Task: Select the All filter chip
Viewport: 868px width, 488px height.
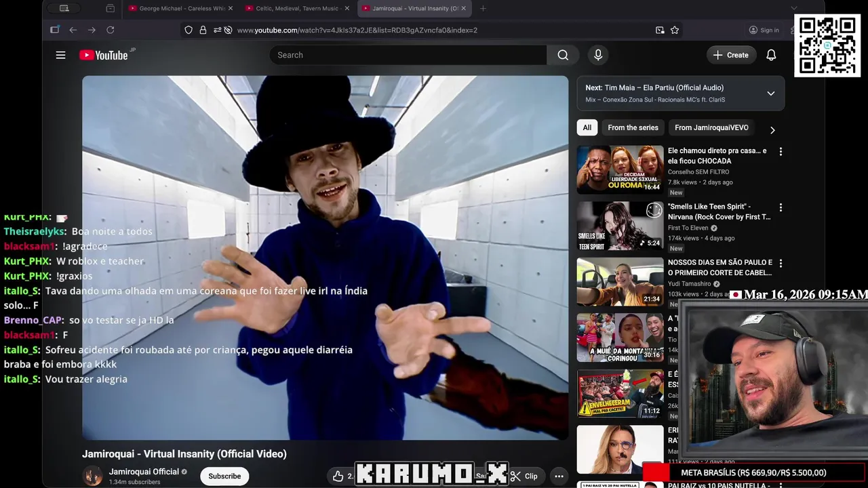Action: click(587, 127)
